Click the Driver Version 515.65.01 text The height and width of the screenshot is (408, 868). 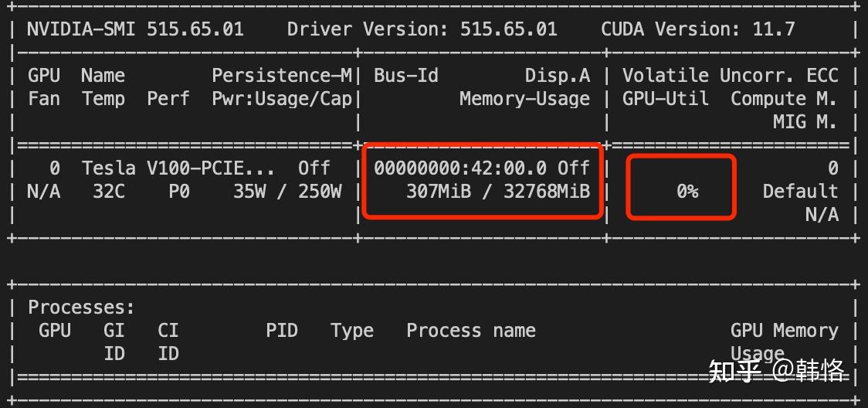click(422, 29)
